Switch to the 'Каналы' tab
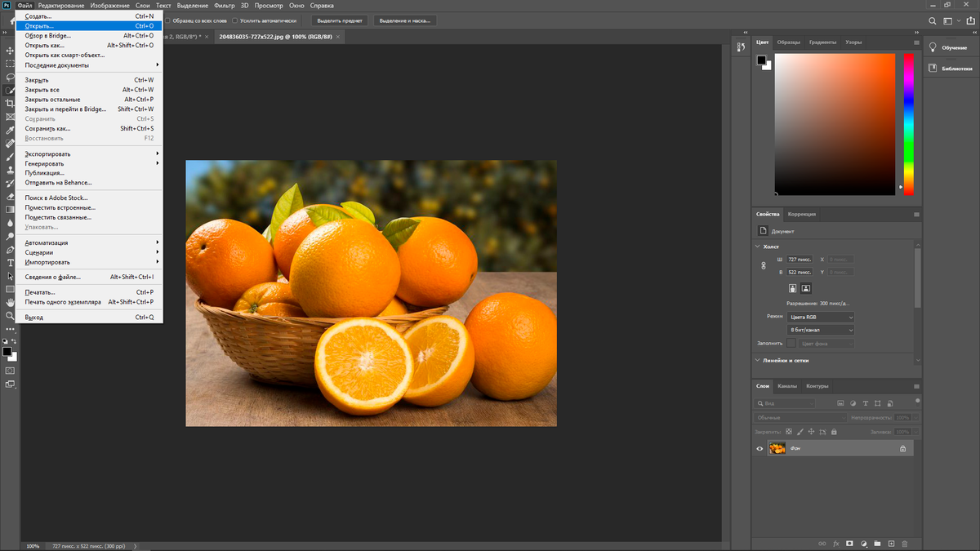The height and width of the screenshot is (551, 980). 787,386
